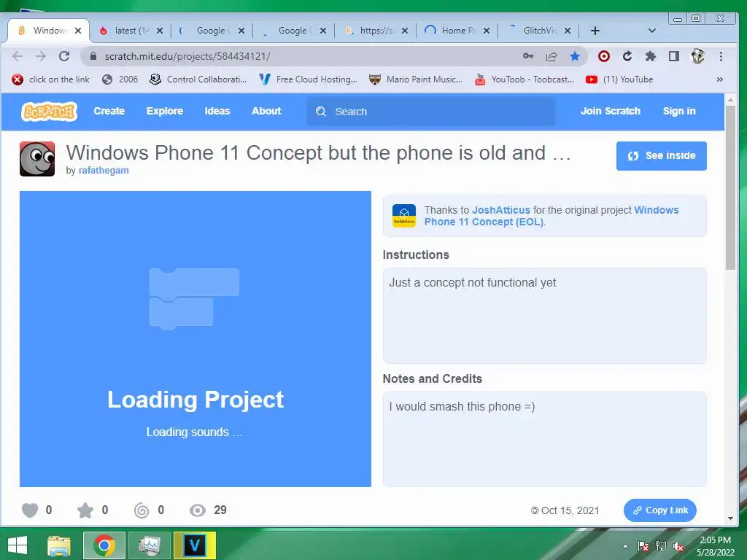The height and width of the screenshot is (560, 747).
Task: Click the red target extension icon
Action: click(603, 56)
